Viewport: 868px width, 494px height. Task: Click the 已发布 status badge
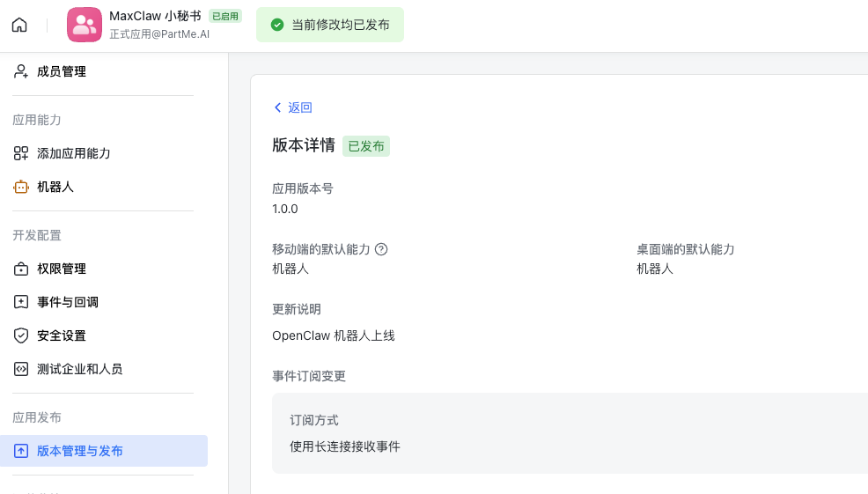366,146
